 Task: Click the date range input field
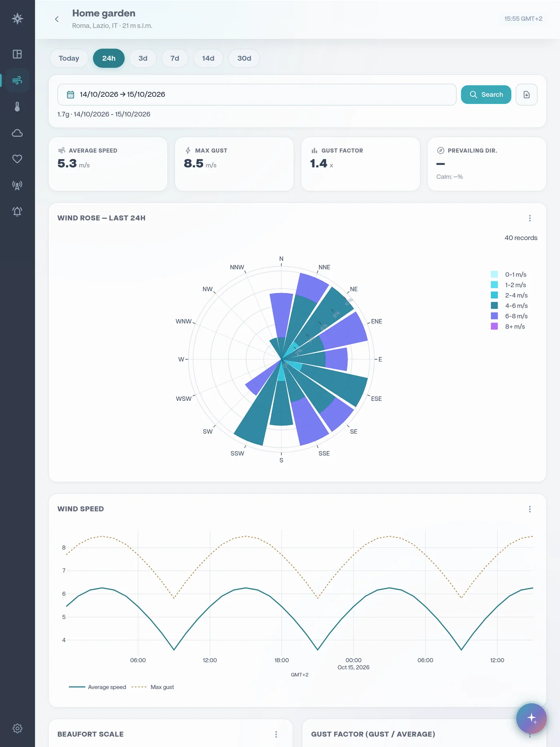pos(257,94)
